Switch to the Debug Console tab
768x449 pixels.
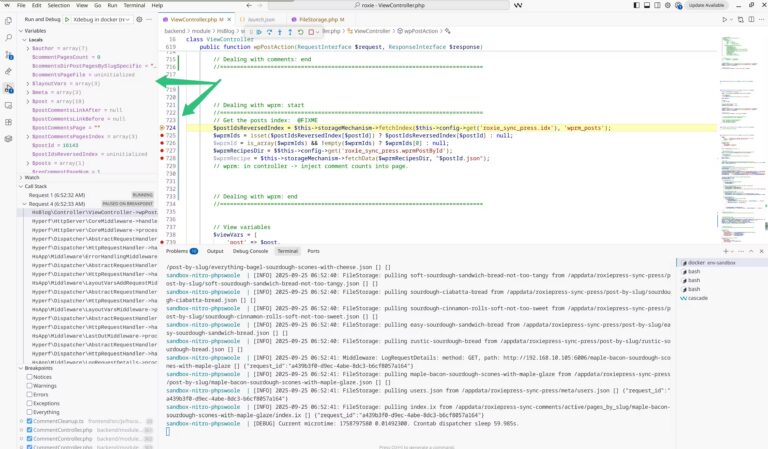click(250, 251)
